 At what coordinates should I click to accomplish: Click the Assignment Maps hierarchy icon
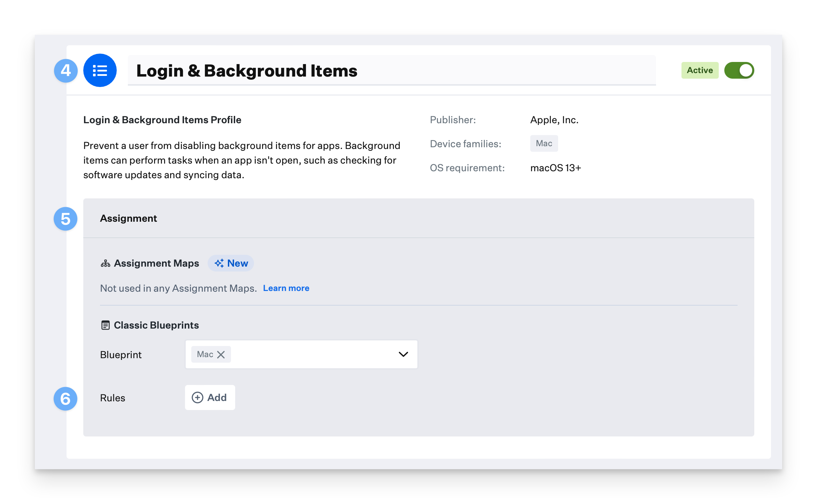tap(105, 263)
